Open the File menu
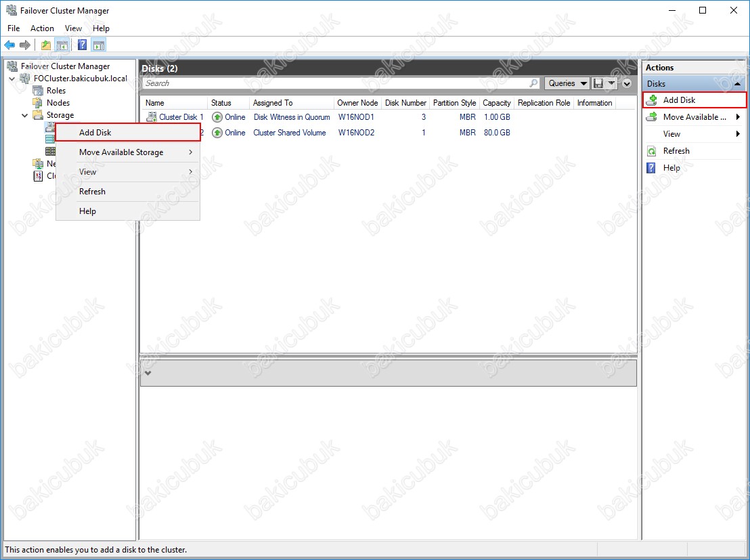This screenshot has height=560, width=750. click(x=14, y=28)
